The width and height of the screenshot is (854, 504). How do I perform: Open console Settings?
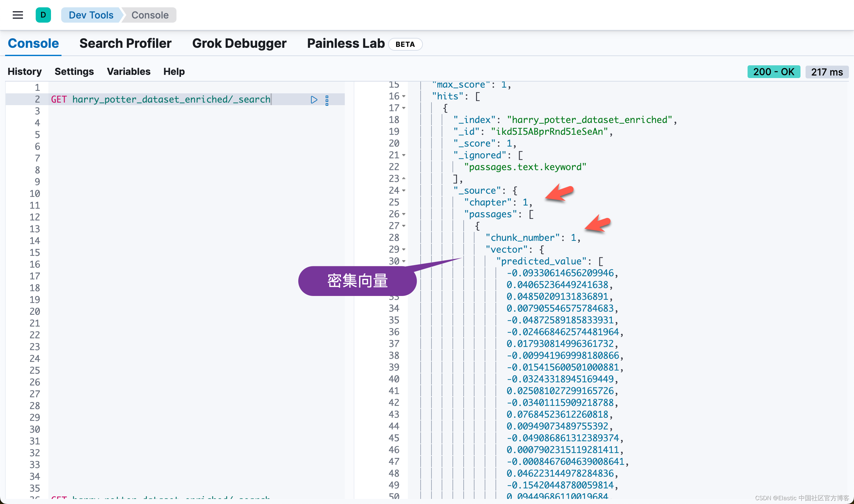(x=74, y=72)
